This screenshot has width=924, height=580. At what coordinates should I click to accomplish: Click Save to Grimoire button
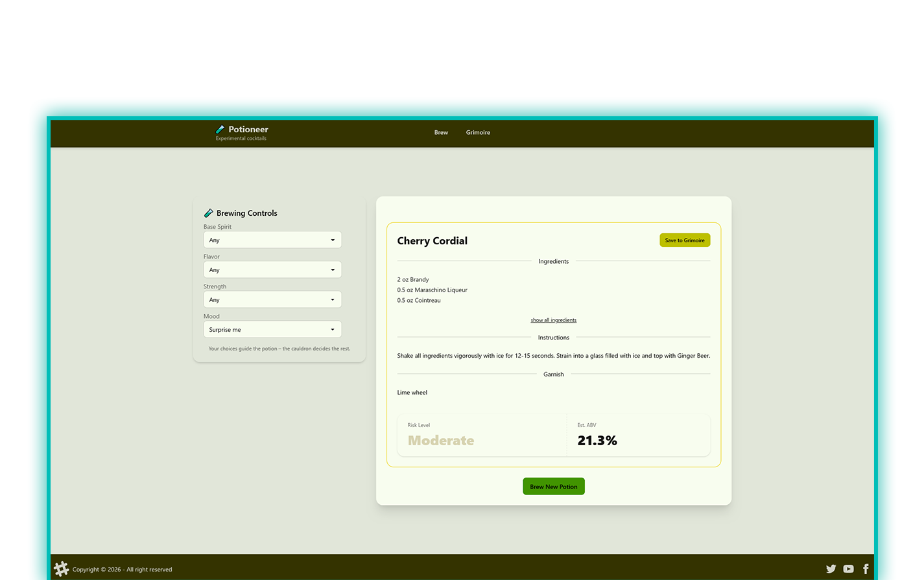pos(685,240)
